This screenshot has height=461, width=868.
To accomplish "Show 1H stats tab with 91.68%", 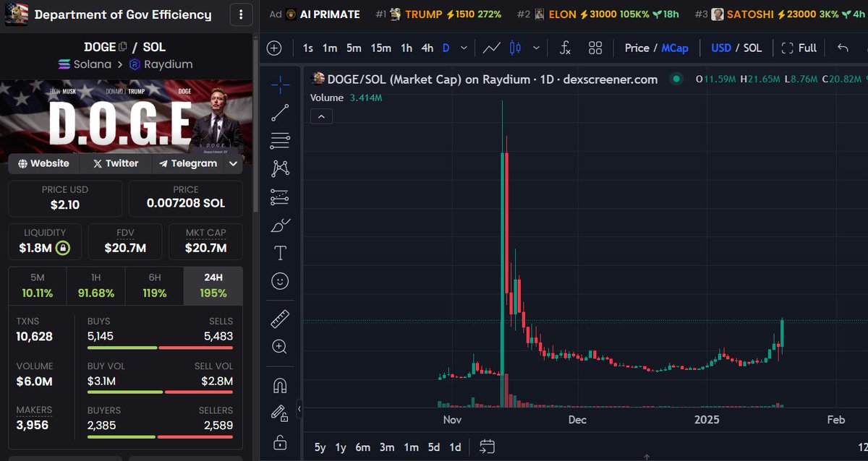I will tap(95, 285).
